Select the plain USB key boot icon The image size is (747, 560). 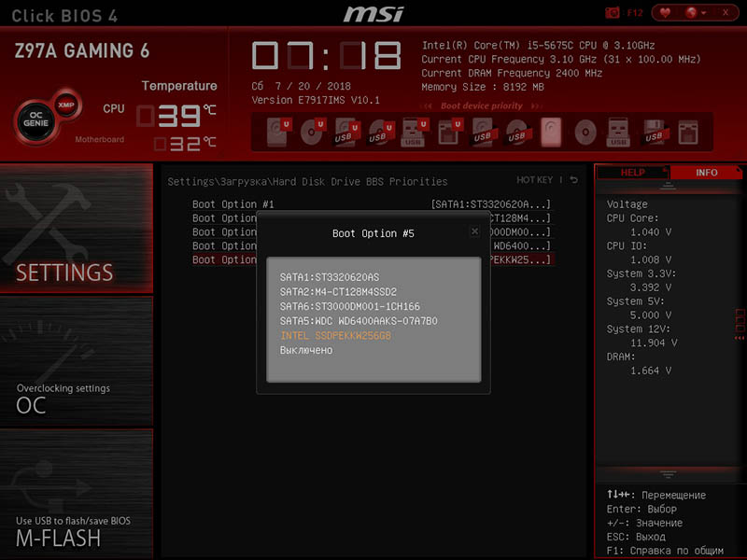pos(618,132)
